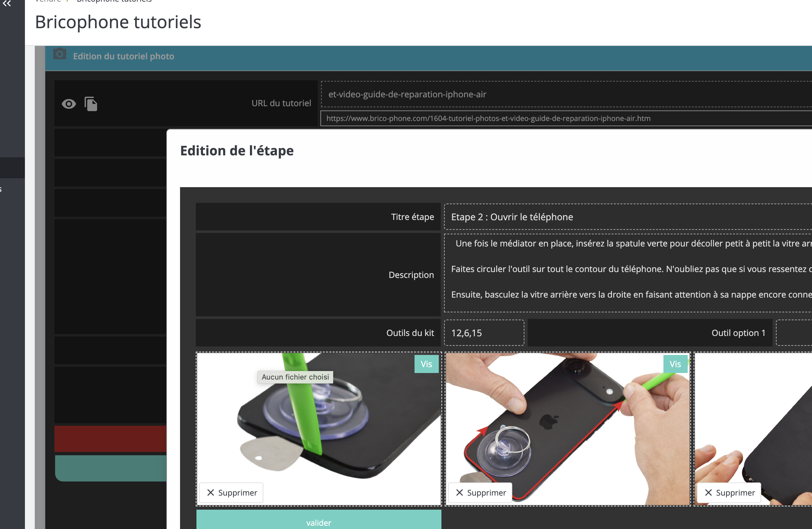The height and width of the screenshot is (529, 812).
Task: Click the red button behind the dialog
Action: 110,439
